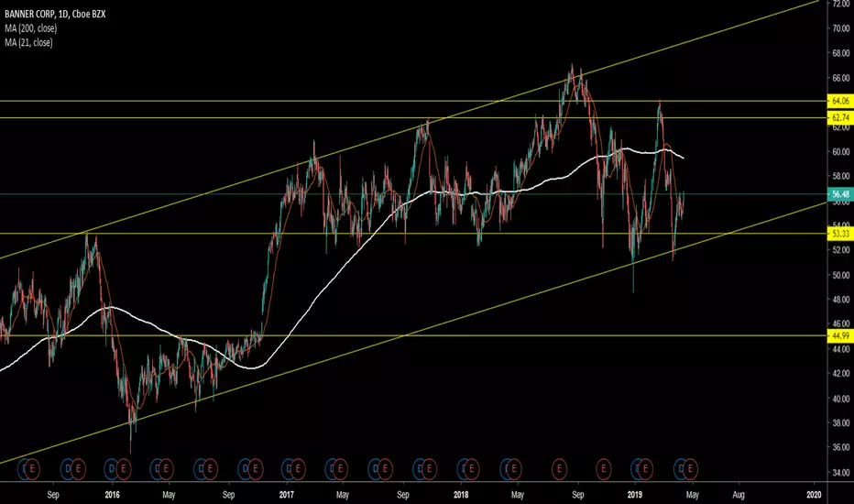Open the earnings marker for late 2016
Image resolution: width=854 pixels, height=504 pixels.
255,468
